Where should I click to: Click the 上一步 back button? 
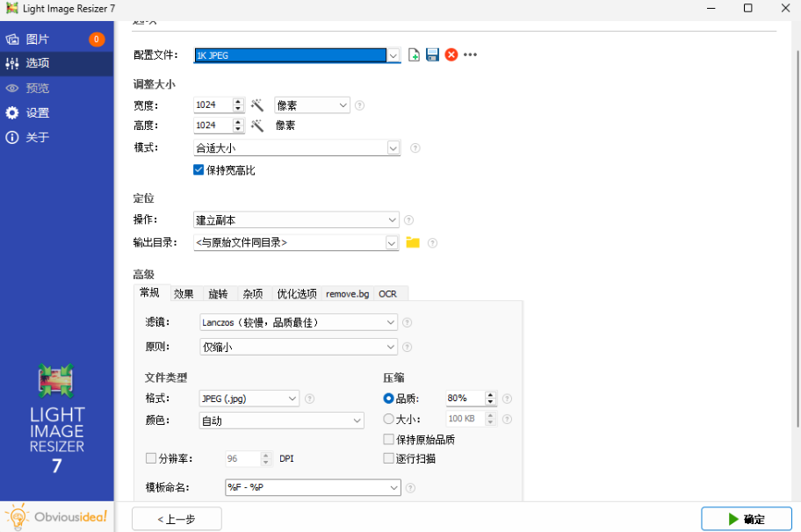pos(177,519)
